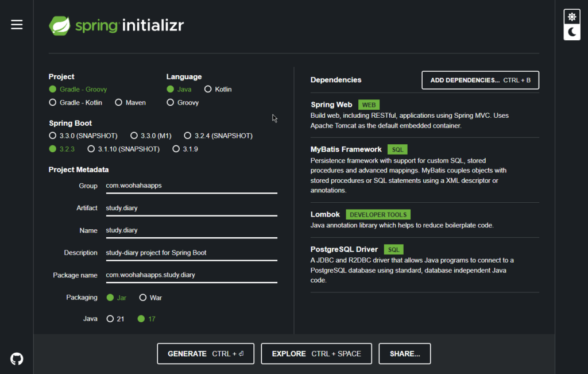Select Gradle - Kotlin project
Screen dimensions: 588x374
coord(75,102)
